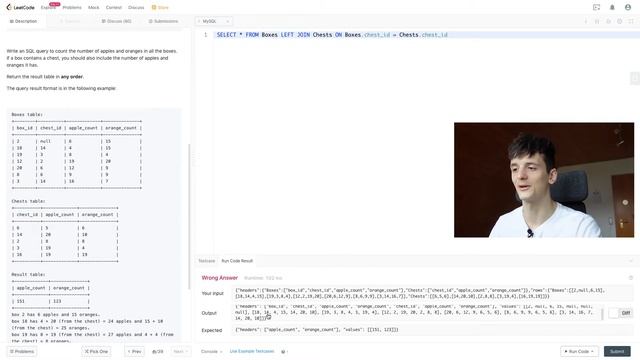Viewport: 640px width, 360px height.
Task: Open the Explore menu
Action: tap(48, 7)
